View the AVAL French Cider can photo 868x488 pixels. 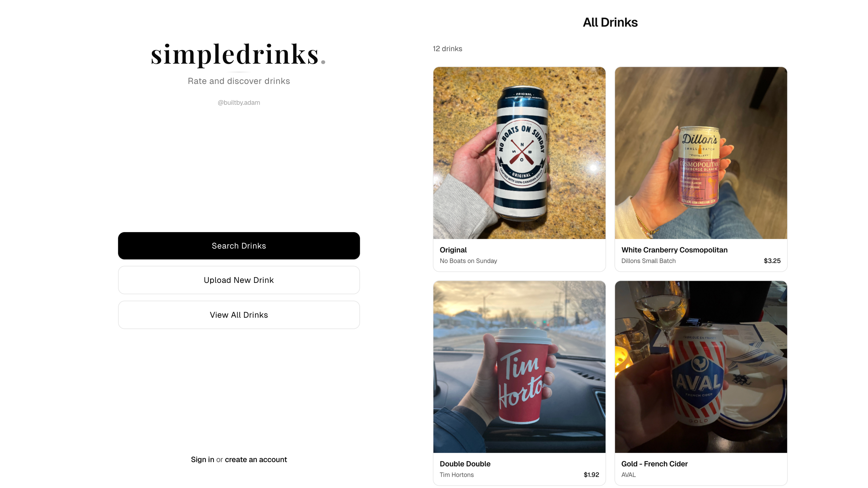(x=701, y=367)
